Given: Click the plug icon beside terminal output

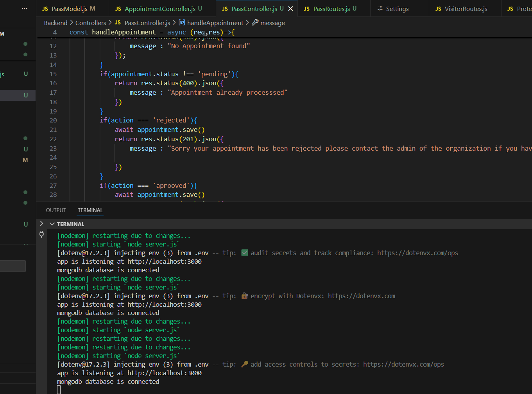Looking at the screenshot, I should click(42, 234).
